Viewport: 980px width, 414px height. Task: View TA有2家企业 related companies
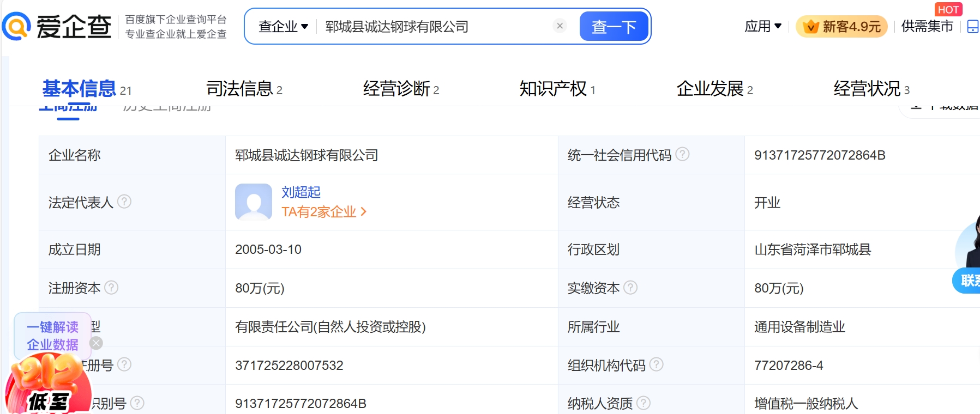[324, 212]
